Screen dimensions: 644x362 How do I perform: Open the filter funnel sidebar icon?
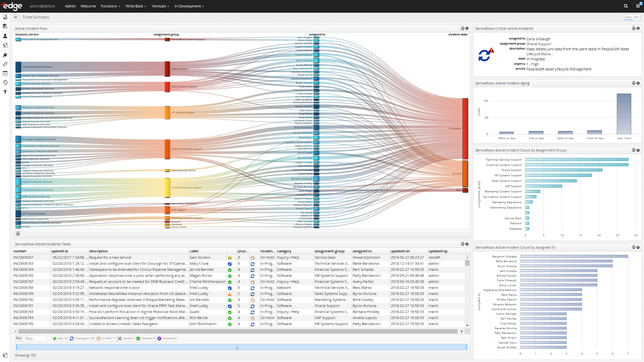coord(5,92)
